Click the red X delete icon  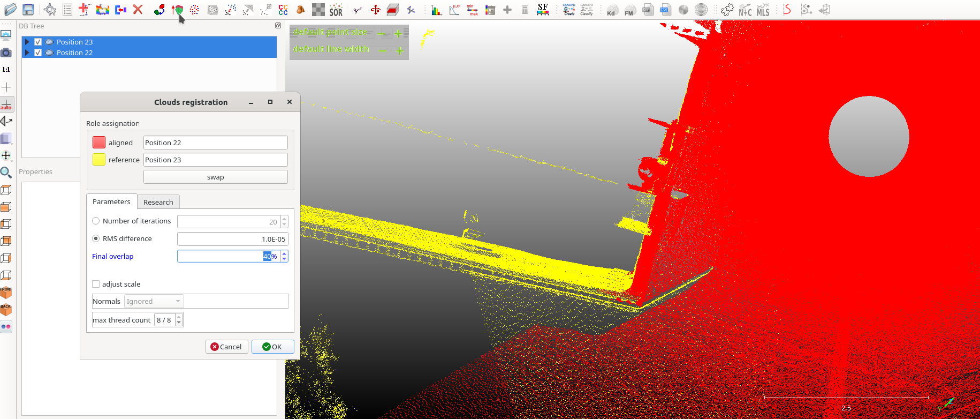click(138, 9)
